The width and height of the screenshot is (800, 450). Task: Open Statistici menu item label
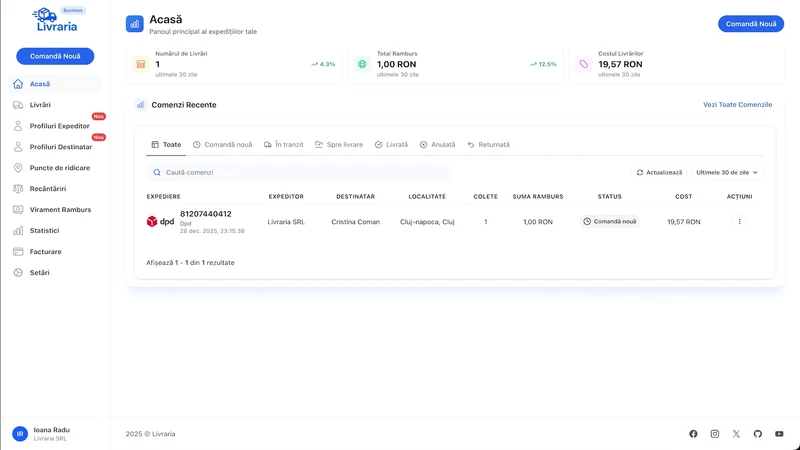tap(44, 231)
